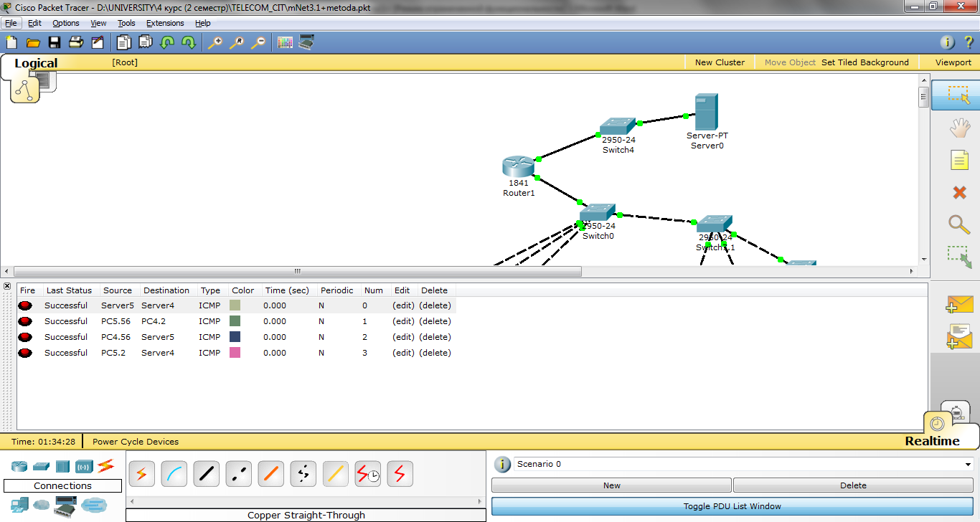Open the Edit menu

pyautogui.click(x=35, y=23)
